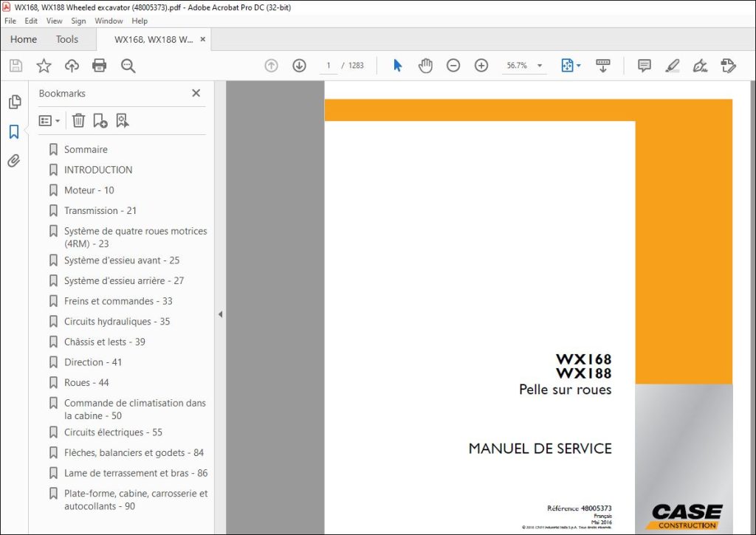The image size is (756, 535).
Task: Open the File menu
Action: [10, 21]
